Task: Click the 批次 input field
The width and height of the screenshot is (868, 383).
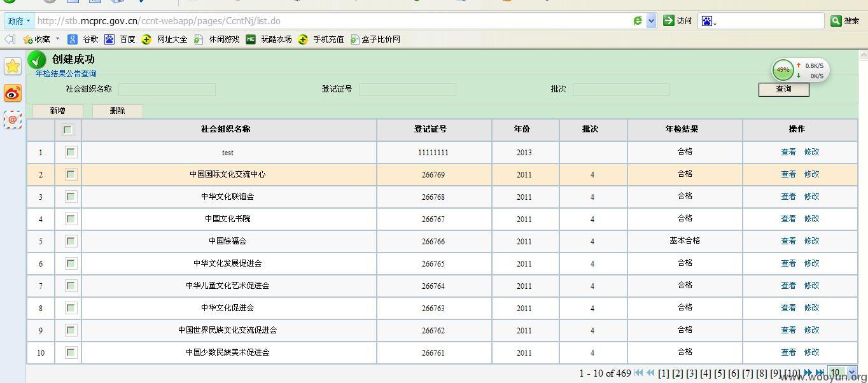Action: pyautogui.click(x=621, y=90)
